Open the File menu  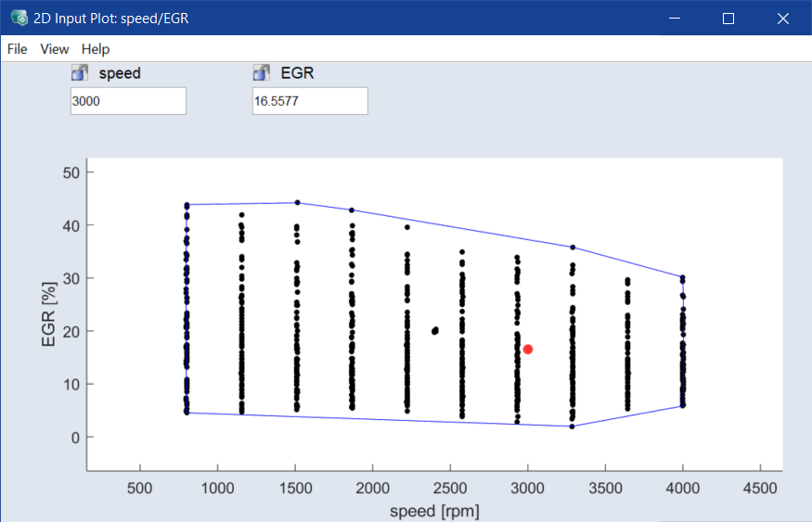coord(17,49)
